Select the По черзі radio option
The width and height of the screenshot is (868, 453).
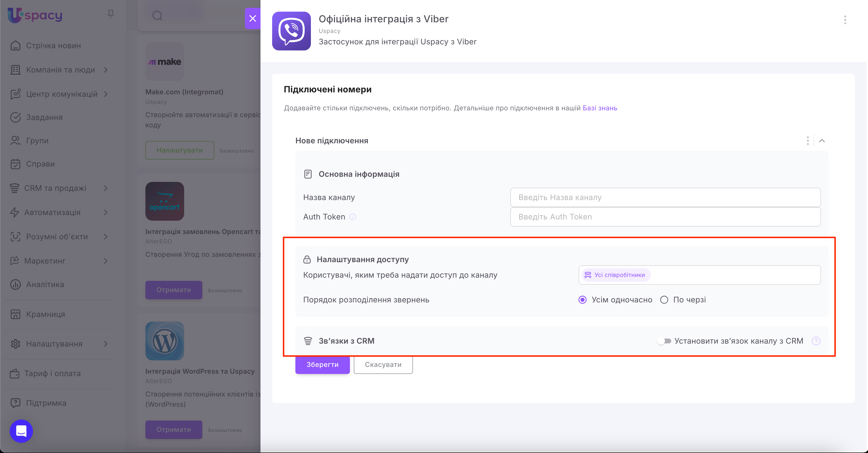[x=664, y=299]
